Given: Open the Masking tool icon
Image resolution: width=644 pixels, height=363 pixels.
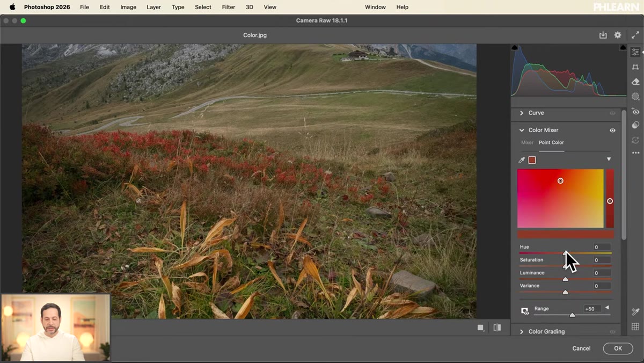Looking at the screenshot, I should (x=635, y=97).
